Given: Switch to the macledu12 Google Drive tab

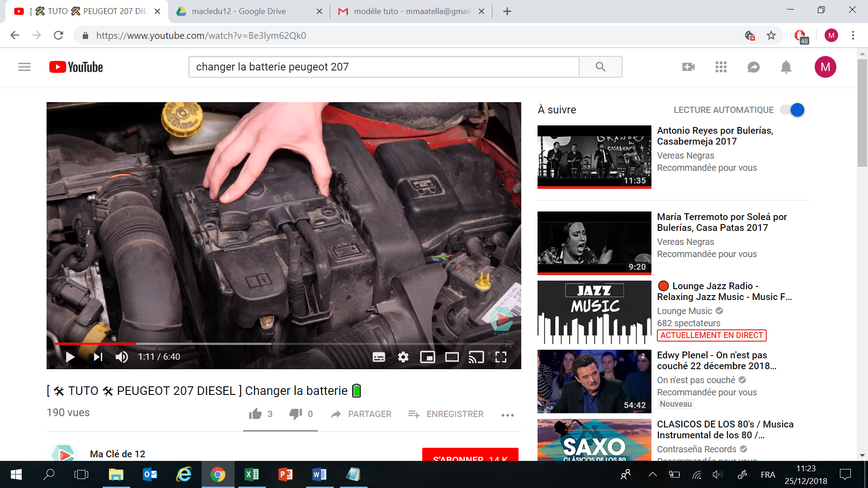Looking at the screenshot, I should 249,11.
